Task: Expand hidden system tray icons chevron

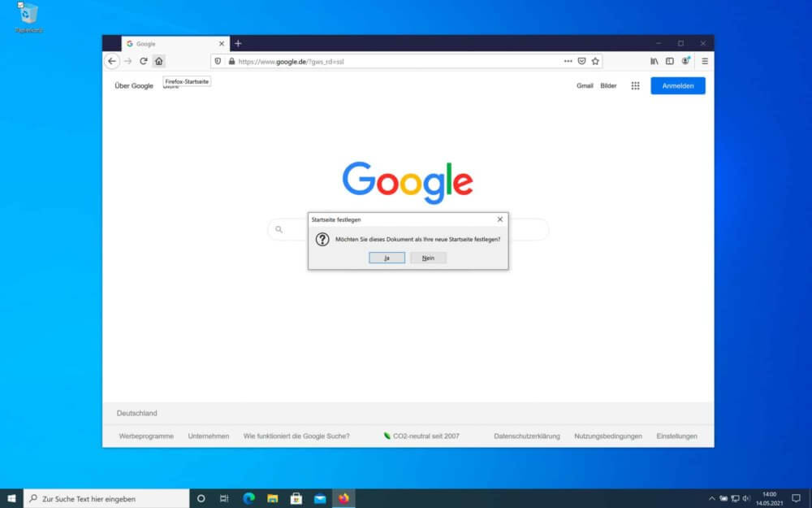Action: click(712, 499)
